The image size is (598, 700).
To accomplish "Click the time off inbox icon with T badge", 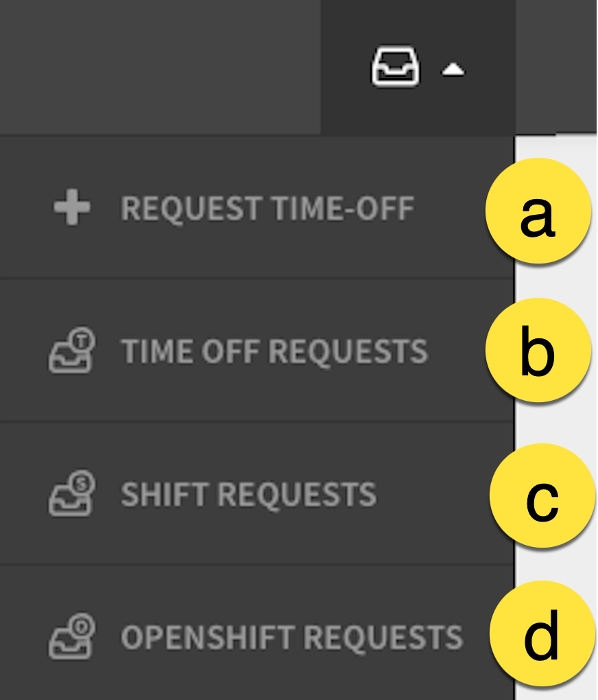I will (x=72, y=350).
